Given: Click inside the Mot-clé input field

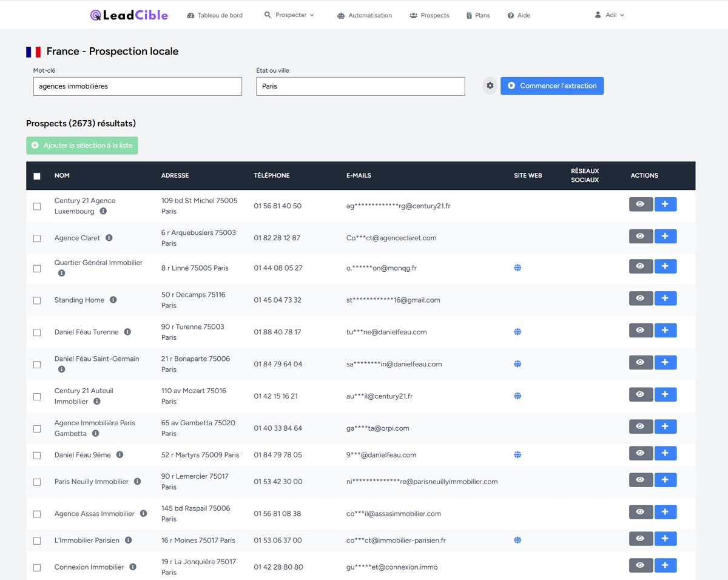Looking at the screenshot, I should pos(138,86).
